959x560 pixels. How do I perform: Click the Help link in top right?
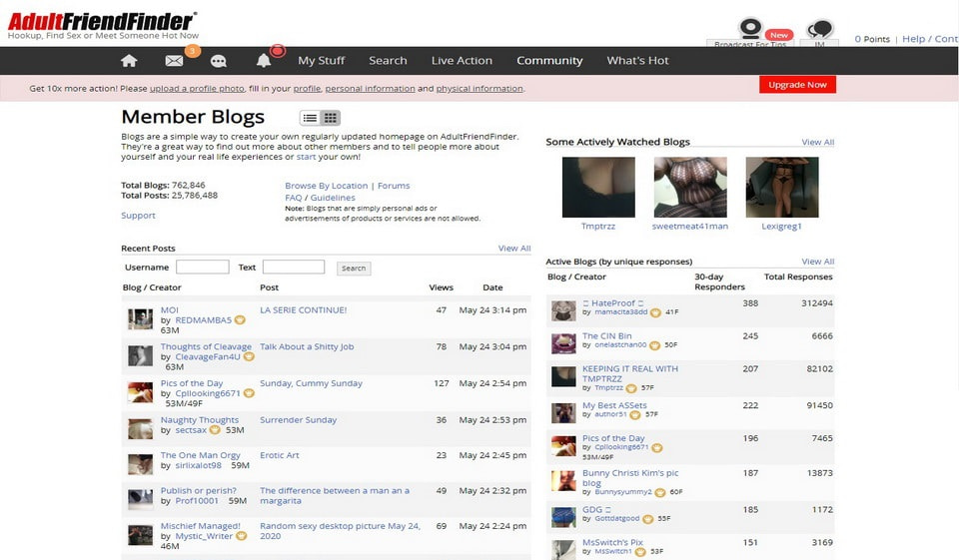pos(913,39)
